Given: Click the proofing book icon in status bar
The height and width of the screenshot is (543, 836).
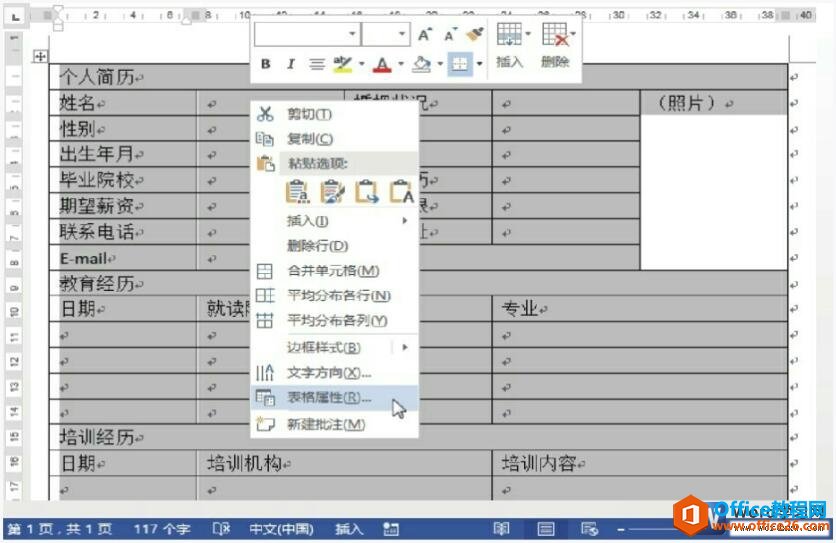Looking at the screenshot, I should point(221,529).
